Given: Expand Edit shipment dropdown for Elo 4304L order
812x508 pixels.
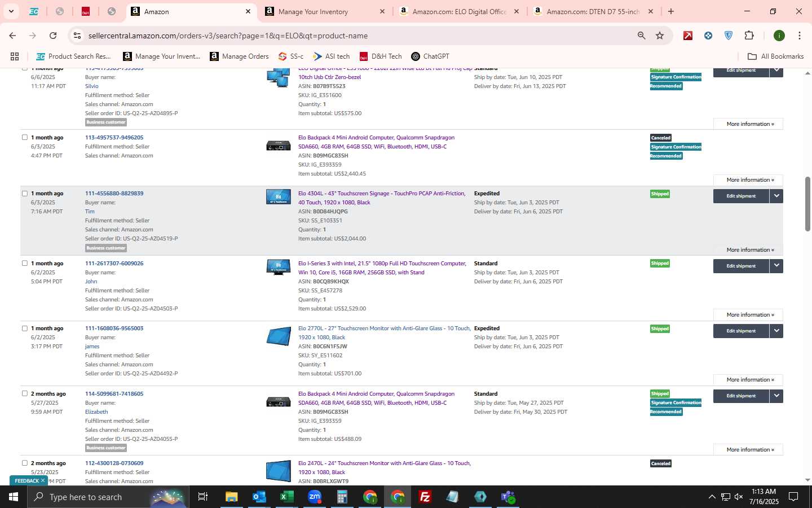Looking at the screenshot, I should pos(776,196).
